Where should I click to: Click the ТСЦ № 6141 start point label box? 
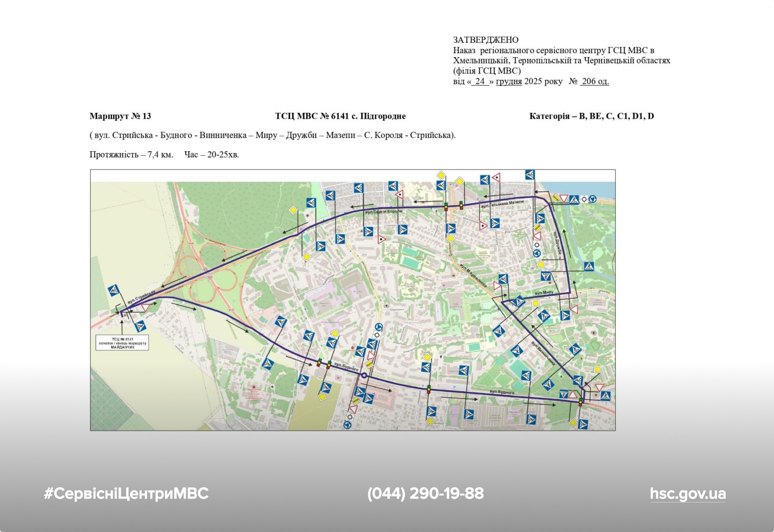pos(122,343)
